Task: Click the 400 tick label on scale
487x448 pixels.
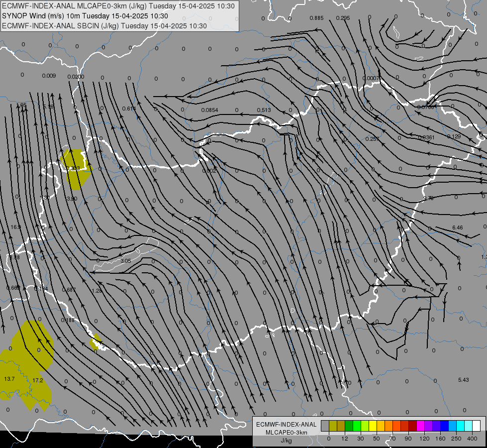Action: click(472, 439)
